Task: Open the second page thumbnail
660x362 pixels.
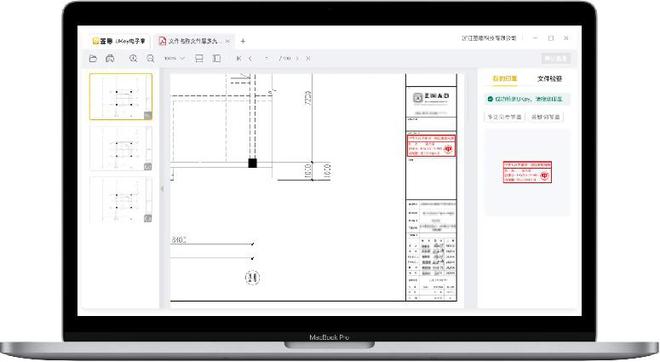Action: coord(121,148)
